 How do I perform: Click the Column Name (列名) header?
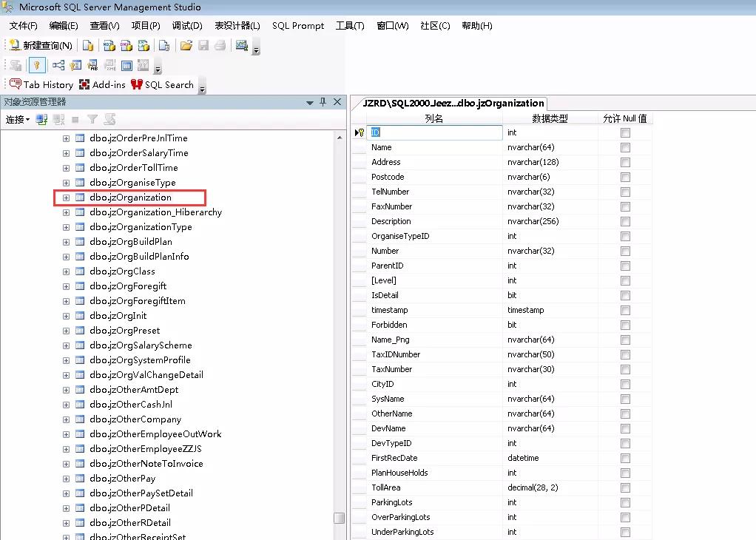click(434, 118)
